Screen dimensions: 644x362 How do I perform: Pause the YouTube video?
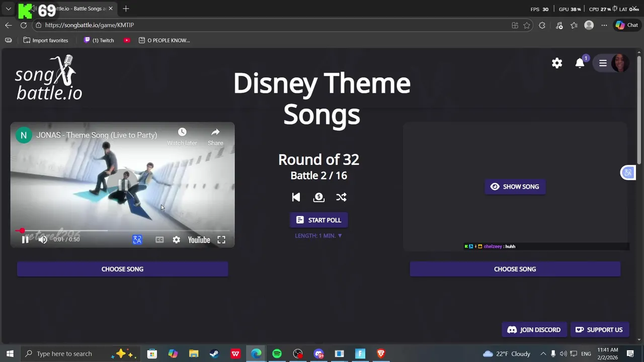tap(25, 240)
